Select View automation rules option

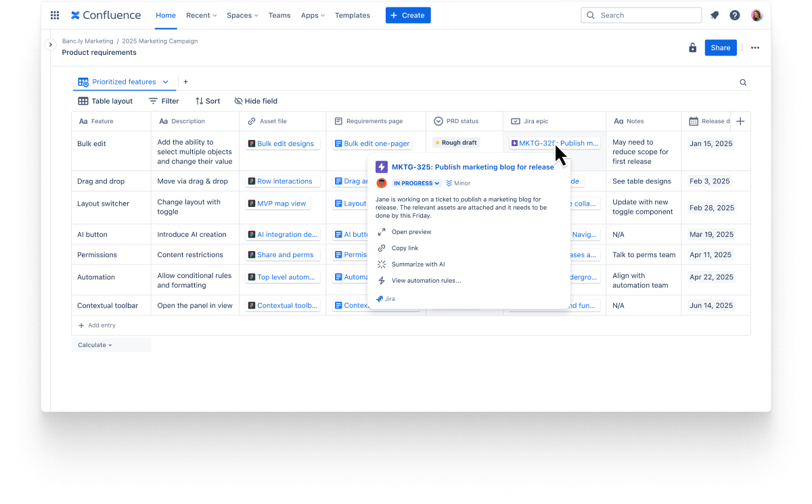click(x=419, y=281)
